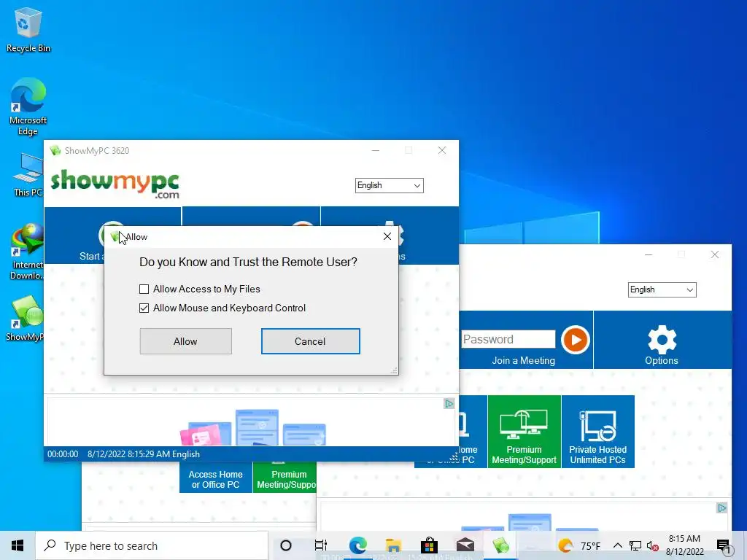Open Task View on taskbar
The height and width of the screenshot is (560, 747).
click(x=321, y=545)
